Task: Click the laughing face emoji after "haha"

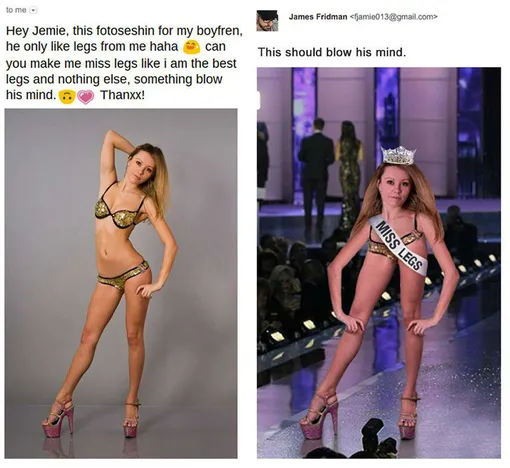Action: (191, 47)
